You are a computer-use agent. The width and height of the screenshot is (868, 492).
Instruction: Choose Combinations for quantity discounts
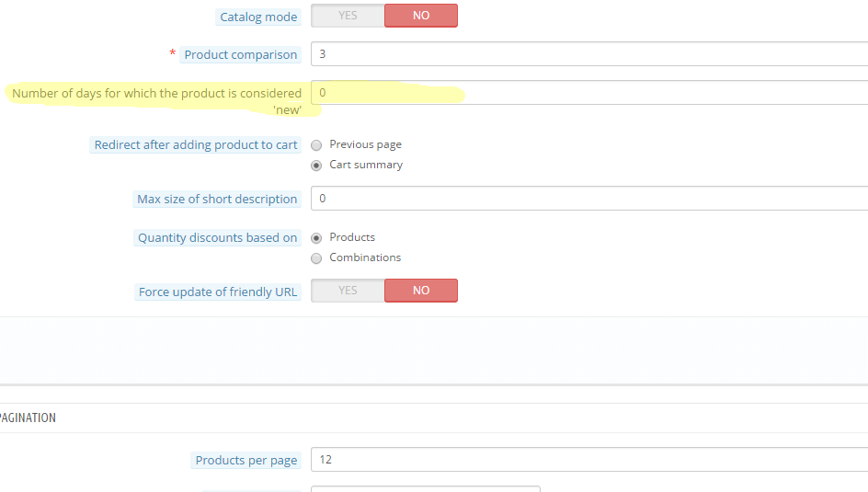tap(316, 258)
